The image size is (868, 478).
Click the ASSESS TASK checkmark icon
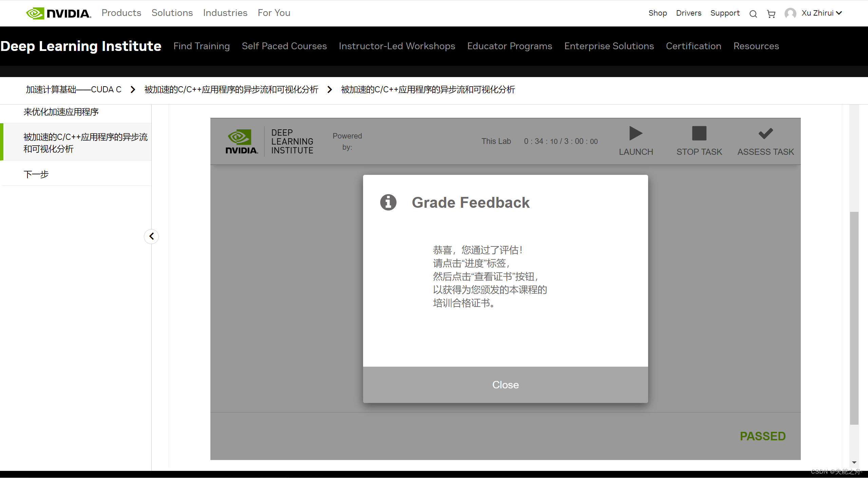pos(766,133)
